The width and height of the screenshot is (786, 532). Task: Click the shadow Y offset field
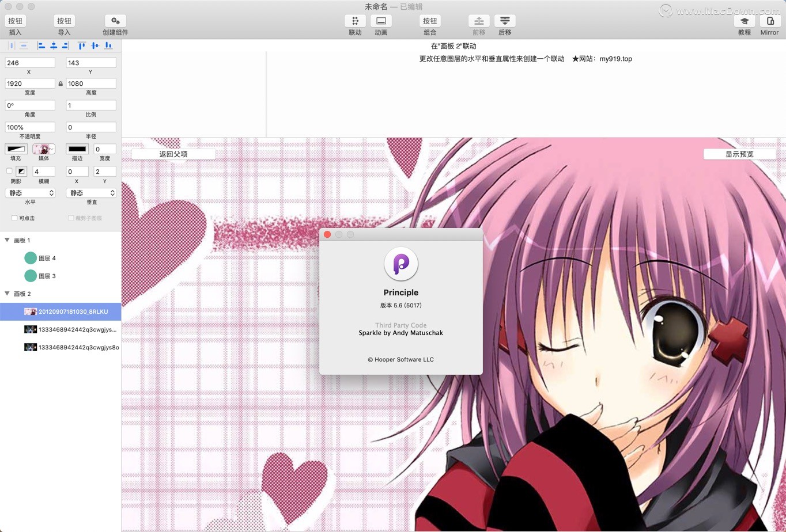[105, 171]
